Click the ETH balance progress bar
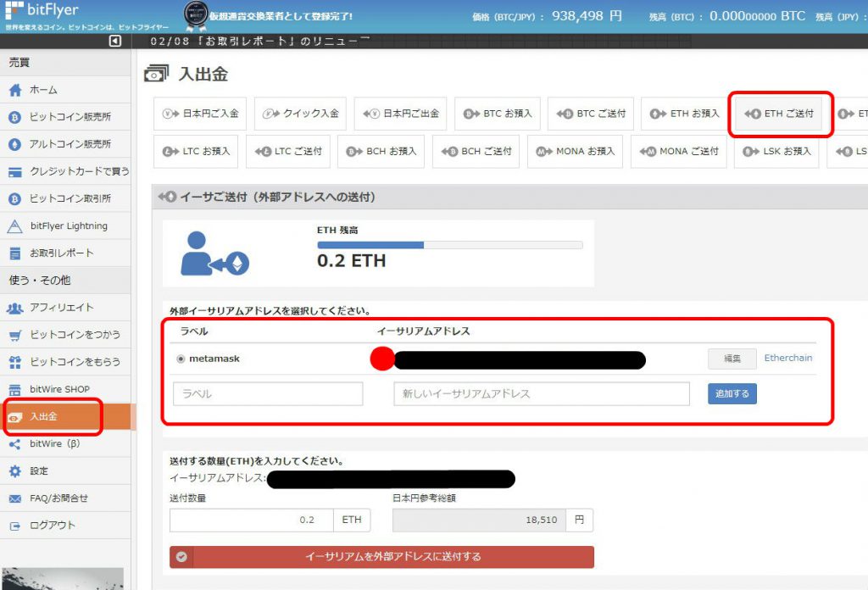 tap(449, 245)
